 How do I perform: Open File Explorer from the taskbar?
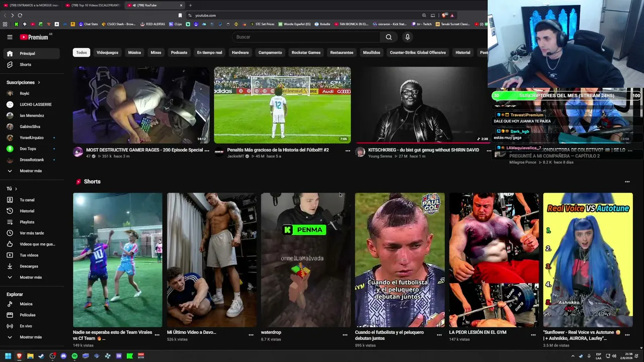tap(30, 356)
